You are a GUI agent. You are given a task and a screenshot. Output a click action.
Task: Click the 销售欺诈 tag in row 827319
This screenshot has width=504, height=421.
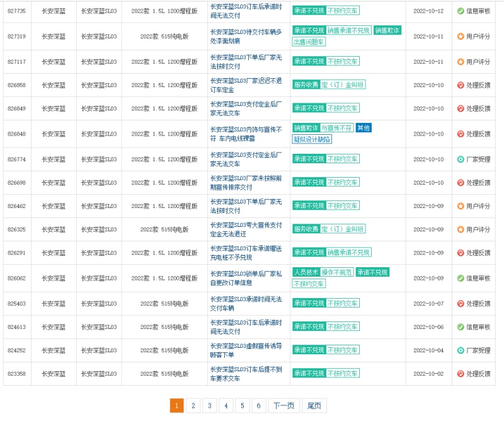click(387, 30)
